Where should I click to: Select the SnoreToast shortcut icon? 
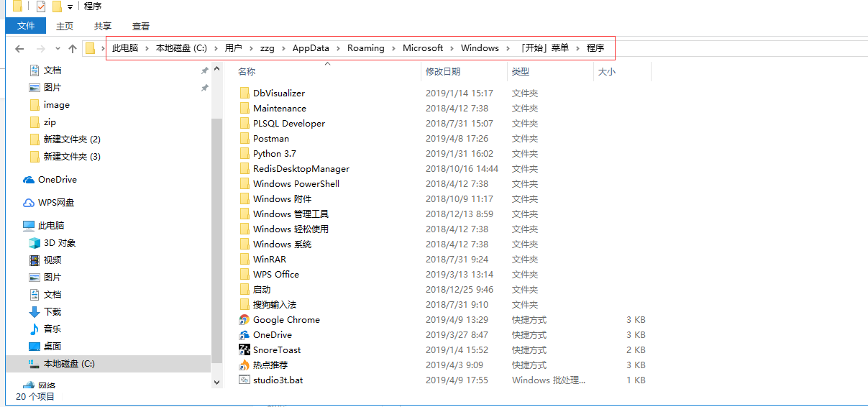click(245, 350)
